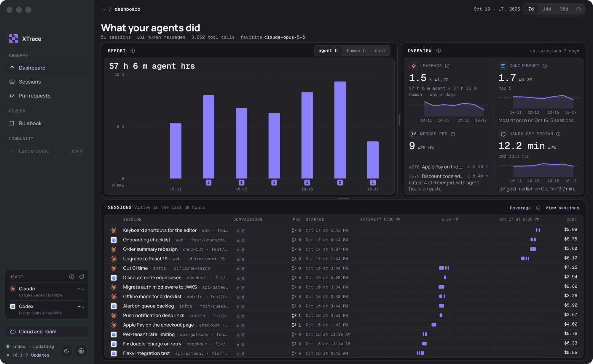Click the Updates link
593x364 pixels.
40,355
